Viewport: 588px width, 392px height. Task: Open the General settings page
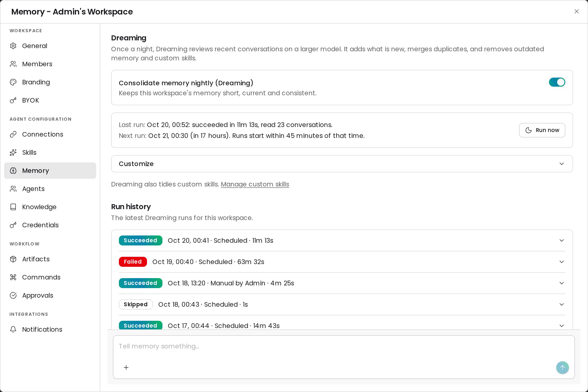pos(50,46)
